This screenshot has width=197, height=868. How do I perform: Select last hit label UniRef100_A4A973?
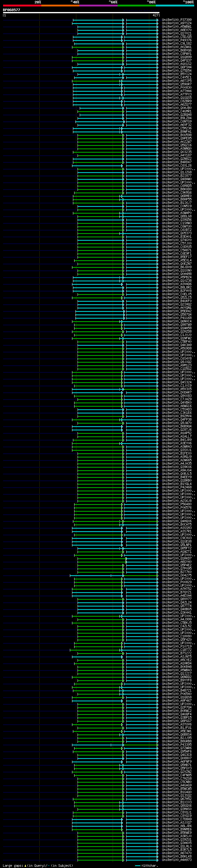[177, 860]
